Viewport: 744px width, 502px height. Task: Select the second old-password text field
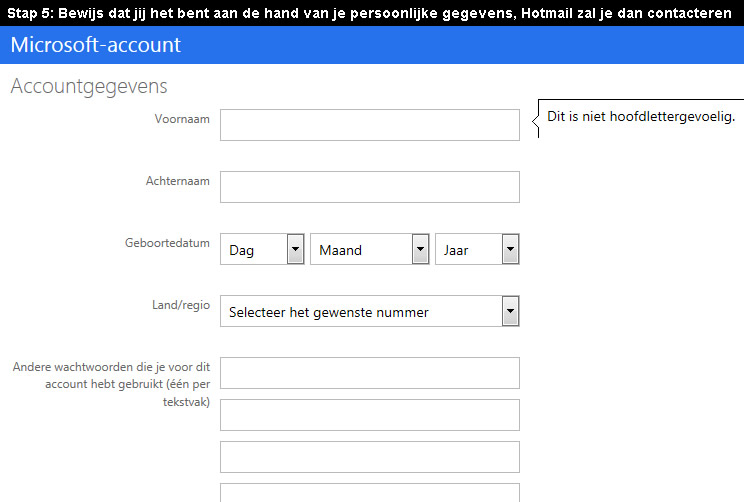pyautogui.click(x=370, y=415)
